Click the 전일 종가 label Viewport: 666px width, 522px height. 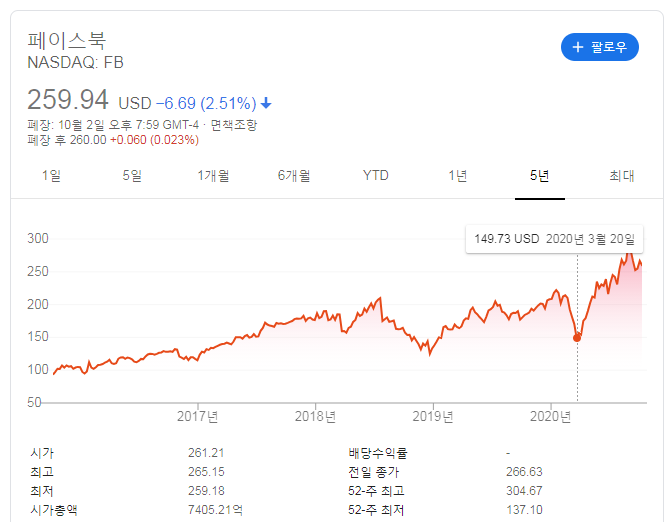coord(373,472)
